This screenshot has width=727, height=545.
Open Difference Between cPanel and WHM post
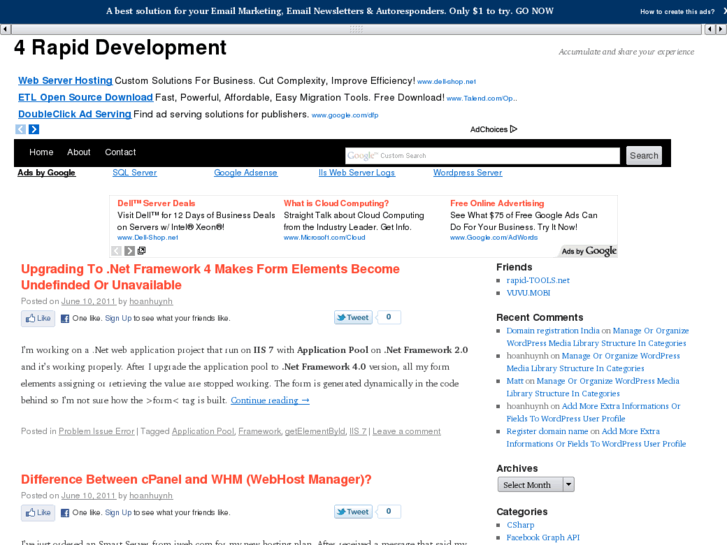(196, 479)
